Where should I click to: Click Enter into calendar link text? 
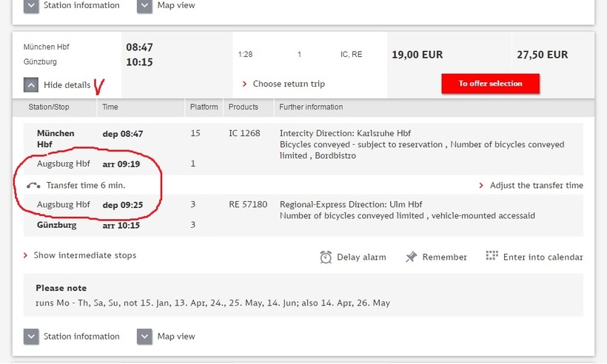[x=543, y=257]
